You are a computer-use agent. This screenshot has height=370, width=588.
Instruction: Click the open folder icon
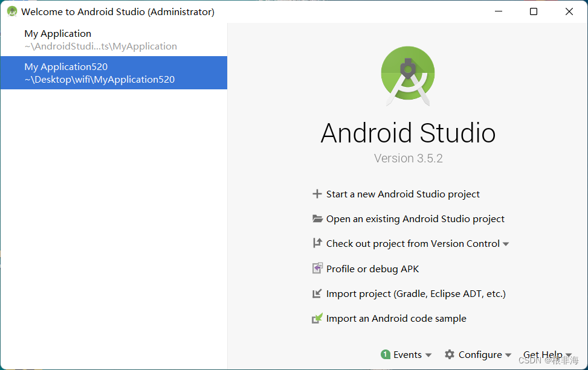point(317,218)
